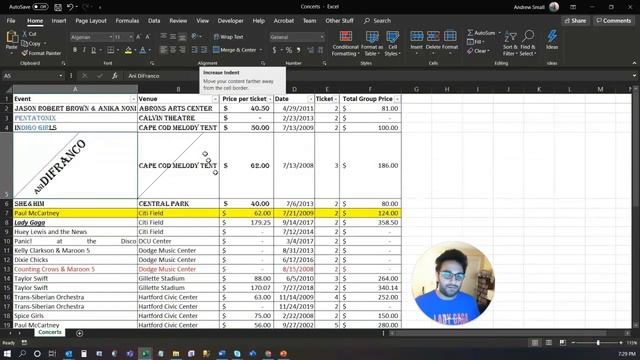
Task: Switch to the Page Layout tab
Action: 91,20
